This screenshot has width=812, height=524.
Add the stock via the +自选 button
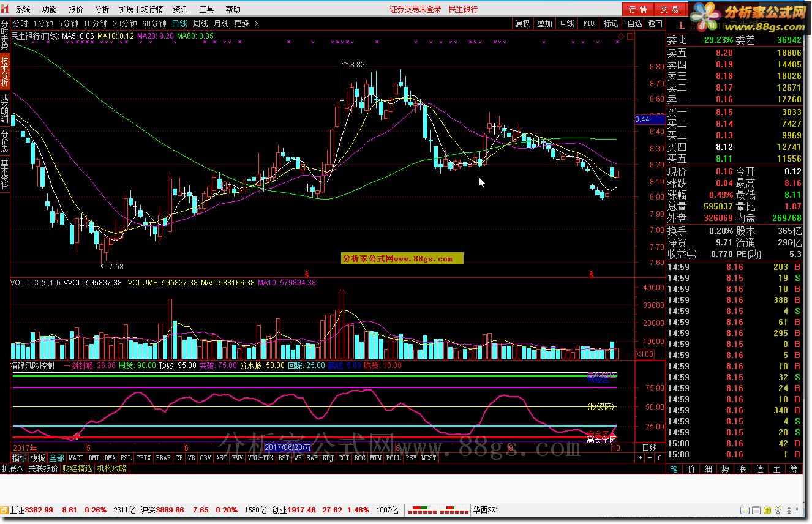coord(633,23)
